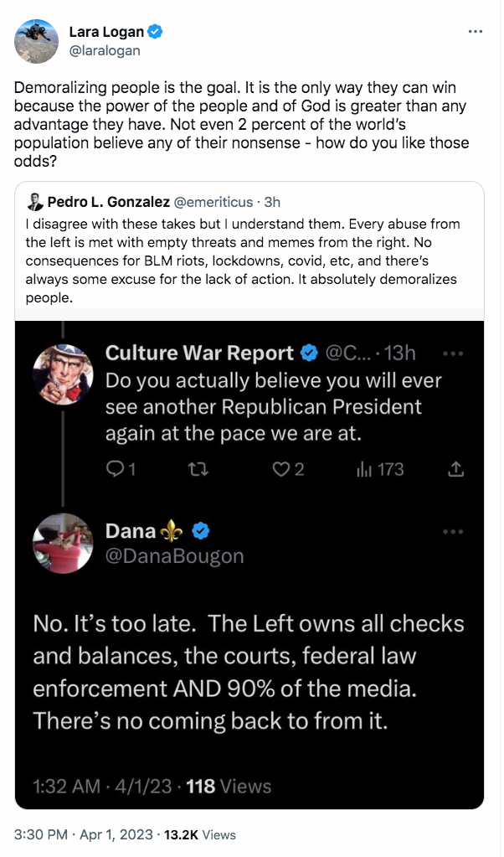Image resolution: width=504 pixels, height=857 pixels.
Task: Open the @laralogan handle link
Action: [x=105, y=51]
